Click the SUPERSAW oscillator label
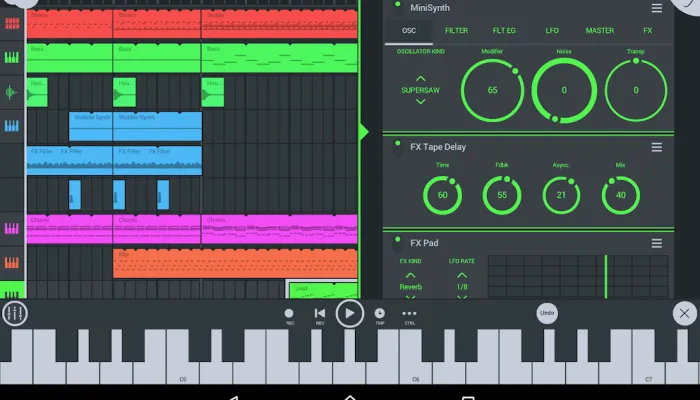 pos(421,90)
